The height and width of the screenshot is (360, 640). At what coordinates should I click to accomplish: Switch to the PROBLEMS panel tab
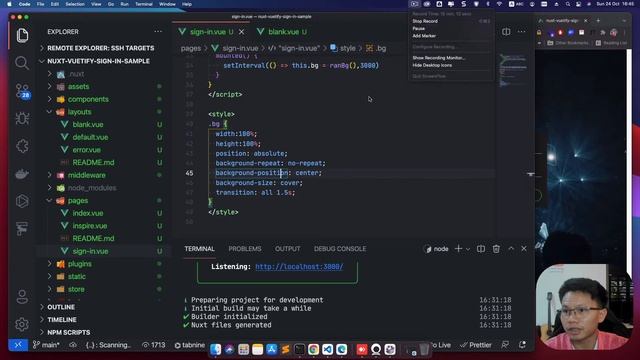pos(244,249)
